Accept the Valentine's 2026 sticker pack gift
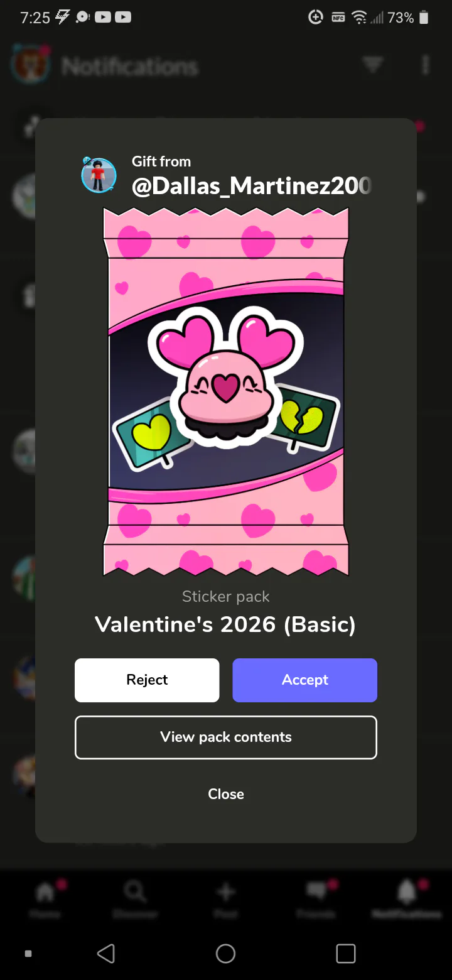Image resolution: width=452 pixels, height=980 pixels. coord(304,680)
